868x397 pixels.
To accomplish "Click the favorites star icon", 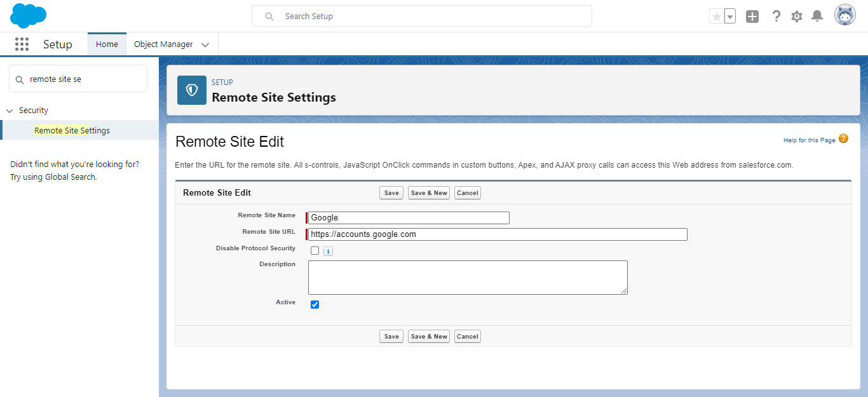I will [716, 17].
